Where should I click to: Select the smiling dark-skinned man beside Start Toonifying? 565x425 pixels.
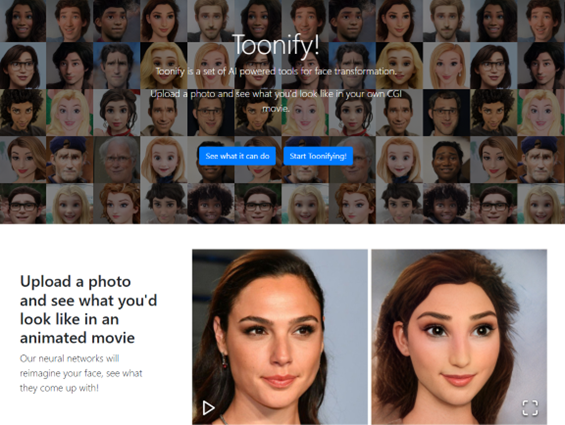[446, 159]
